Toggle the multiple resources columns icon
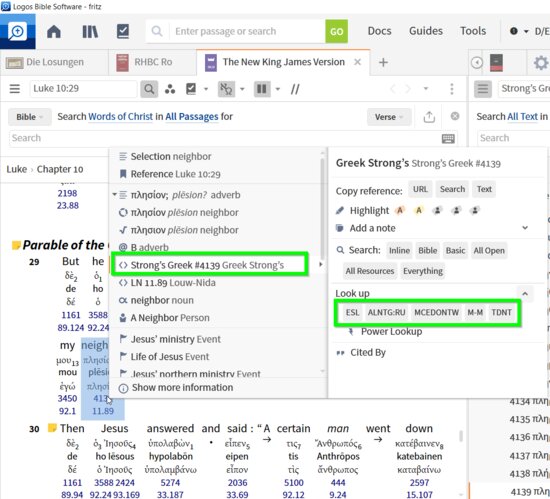Screen dimensions: 550x499 [262, 89]
